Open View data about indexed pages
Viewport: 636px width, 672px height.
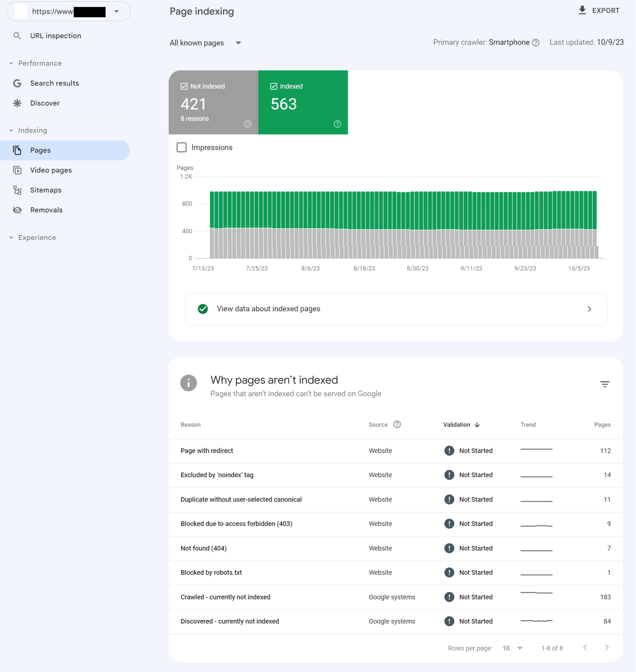coord(396,309)
